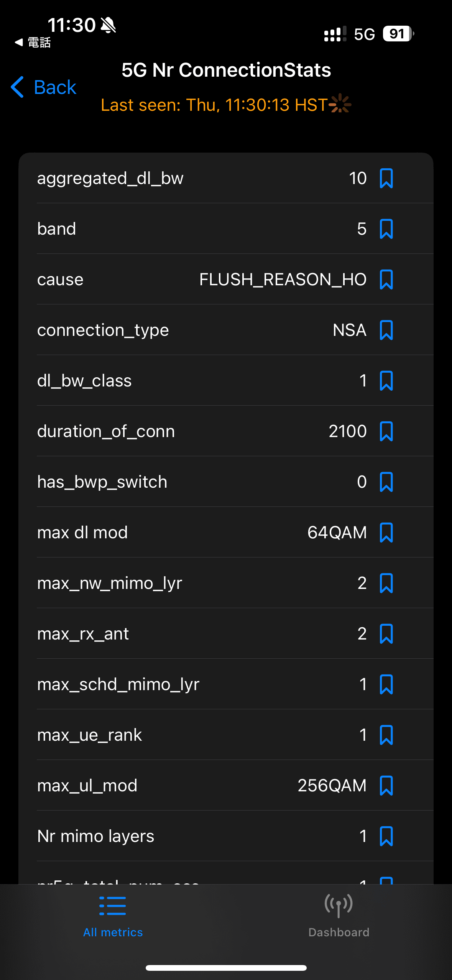Bookmark the aggregated_dl_bw metric
452x980 pixels.
tap(387, 178)
